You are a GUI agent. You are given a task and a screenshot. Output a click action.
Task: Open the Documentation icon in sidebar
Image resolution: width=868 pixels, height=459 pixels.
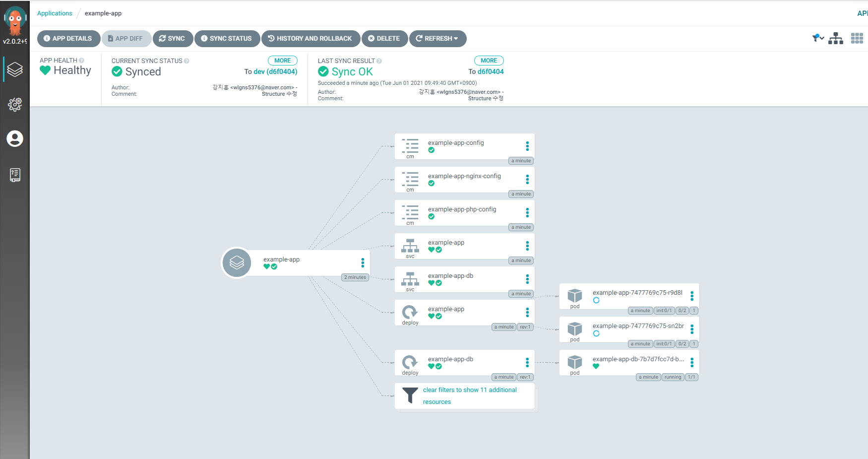coord(15,175)
